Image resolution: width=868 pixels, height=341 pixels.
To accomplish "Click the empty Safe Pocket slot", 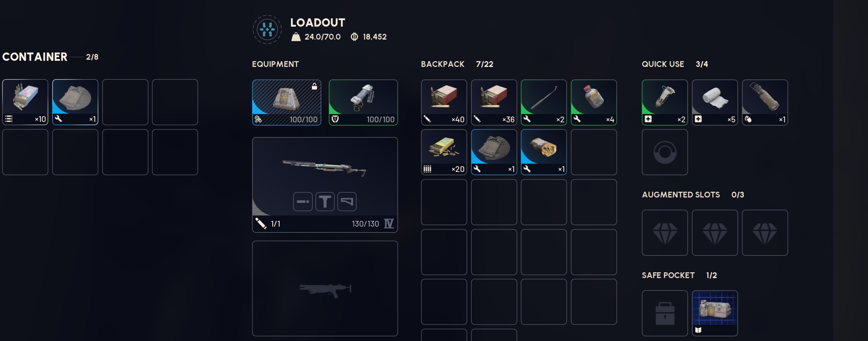I will pyautogui.click(x=665, y=313).
